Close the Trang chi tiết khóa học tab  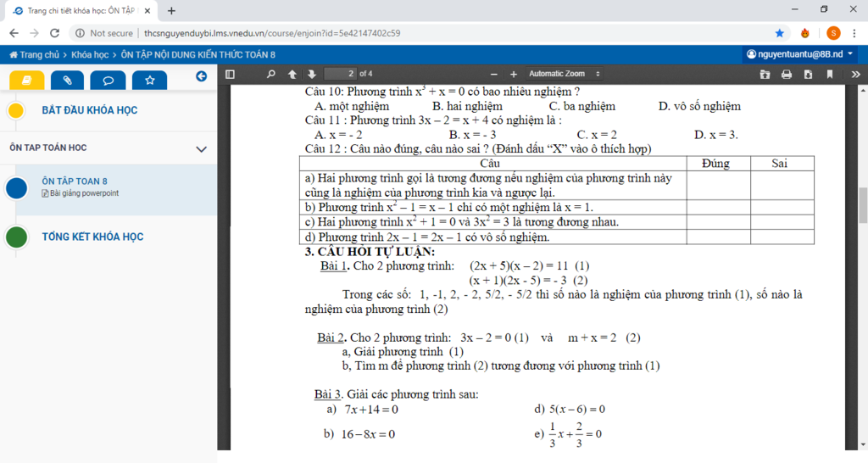(147, 10)
